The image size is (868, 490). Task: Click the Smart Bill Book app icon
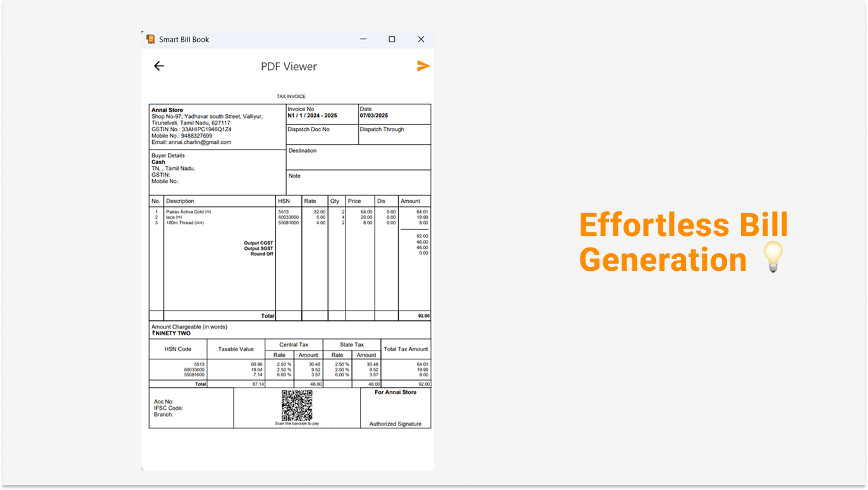click(x=150, y=39)
